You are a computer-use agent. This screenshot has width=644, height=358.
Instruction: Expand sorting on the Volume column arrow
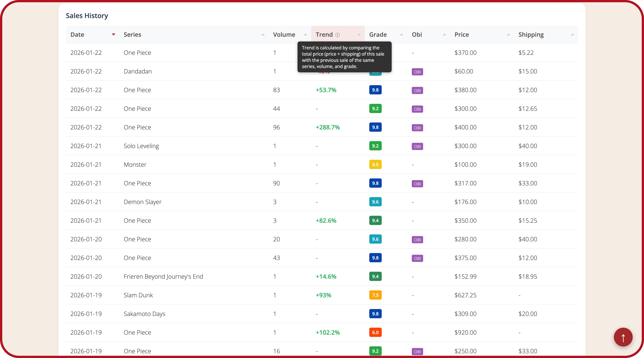(x=305, y=34)
